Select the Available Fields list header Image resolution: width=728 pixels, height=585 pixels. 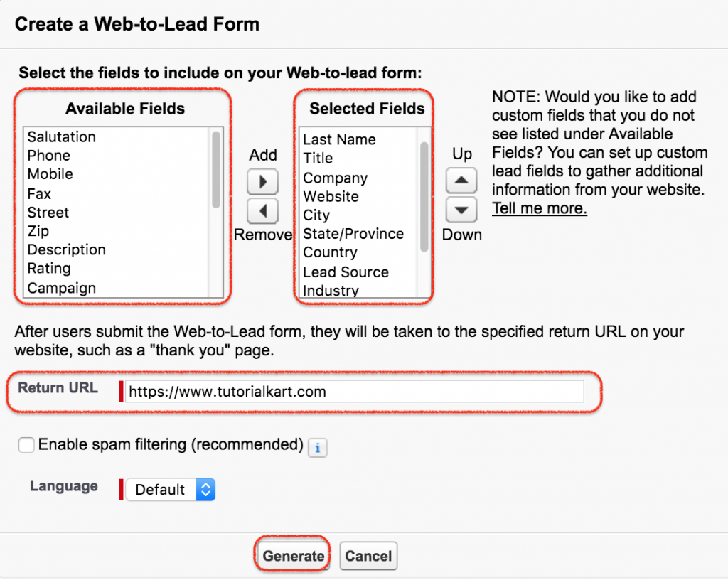coord(124,109)
